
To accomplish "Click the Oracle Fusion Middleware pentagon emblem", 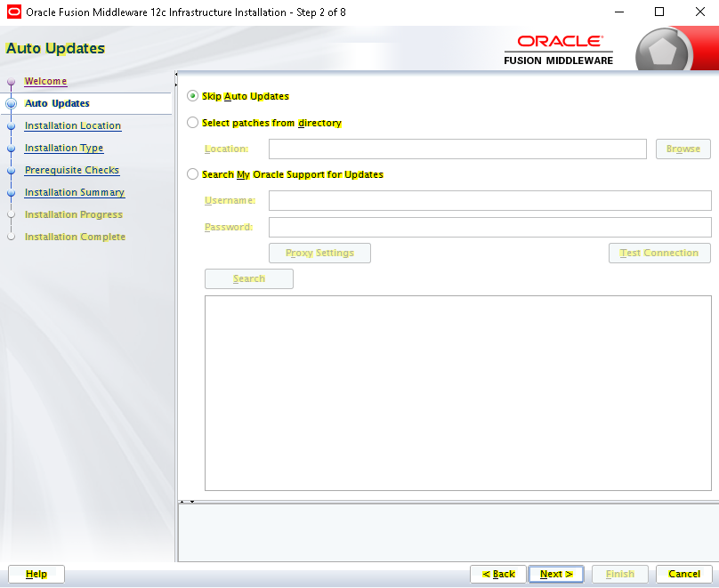I will (663, 51).
